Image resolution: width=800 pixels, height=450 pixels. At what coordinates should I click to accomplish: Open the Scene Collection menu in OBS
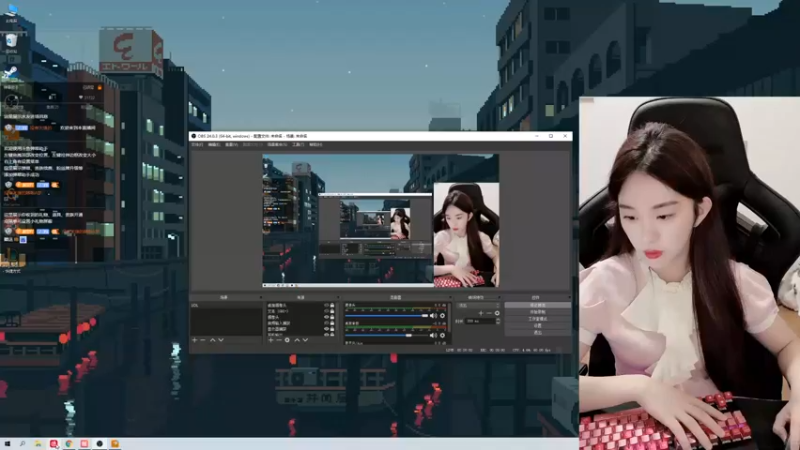[278, 144]
